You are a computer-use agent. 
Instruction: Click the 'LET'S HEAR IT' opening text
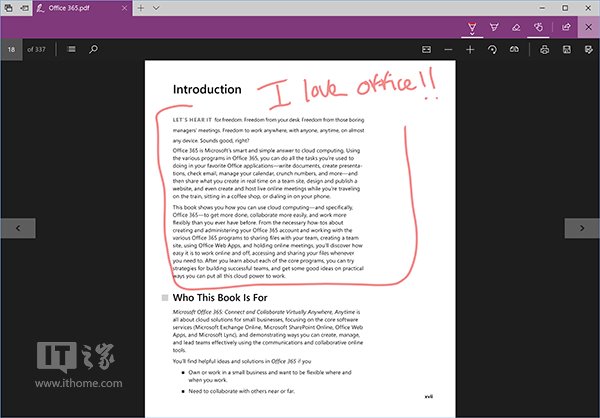point(192,120)
